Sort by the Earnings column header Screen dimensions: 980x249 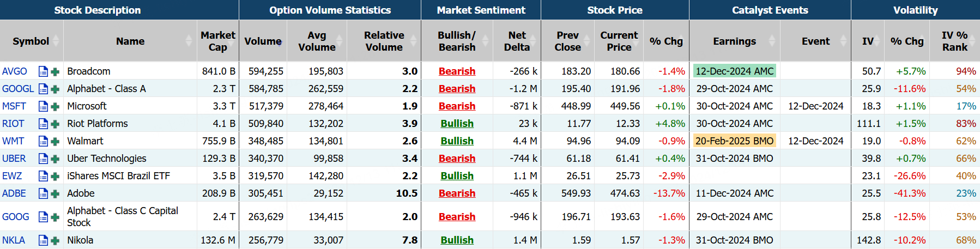point(734,41)
